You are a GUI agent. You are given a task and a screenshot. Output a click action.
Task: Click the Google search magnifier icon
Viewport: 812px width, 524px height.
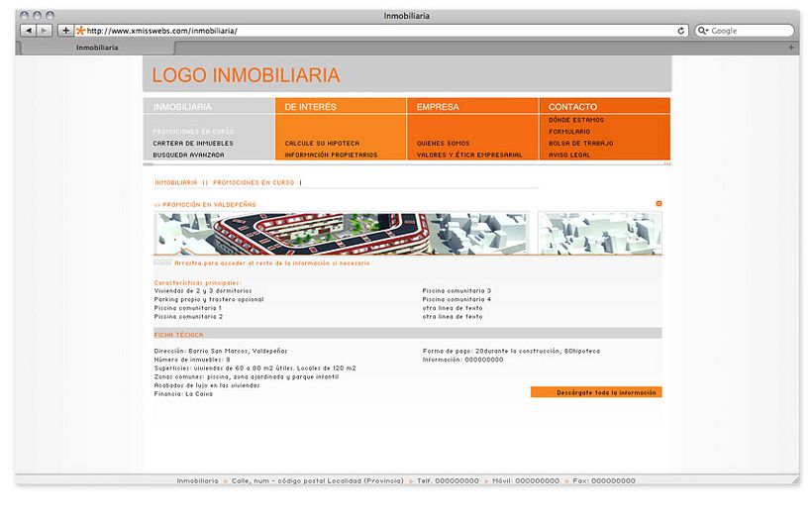tap(702, 31)
